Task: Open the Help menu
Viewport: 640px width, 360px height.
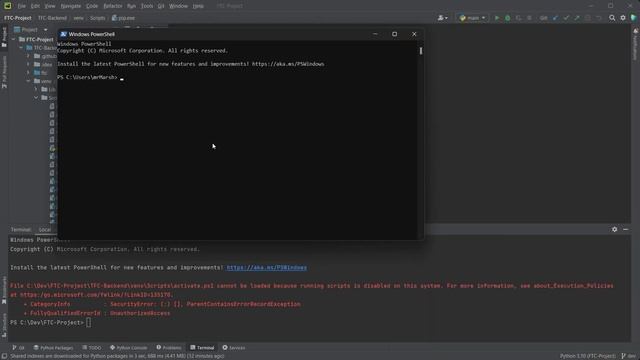Action: 198,6
